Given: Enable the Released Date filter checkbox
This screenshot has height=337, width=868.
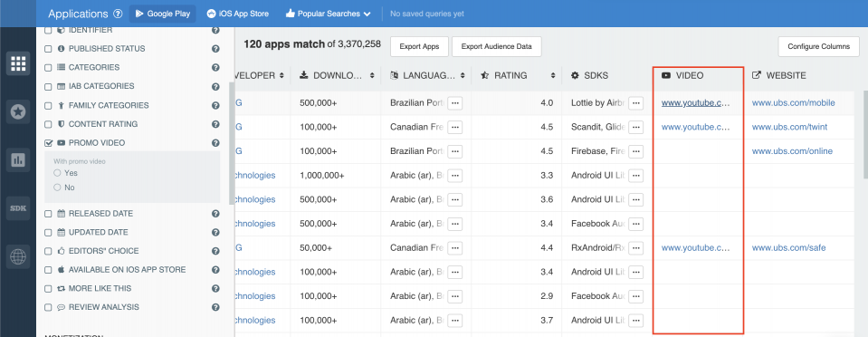Looking at the screenshot, I should coord(48,214).
